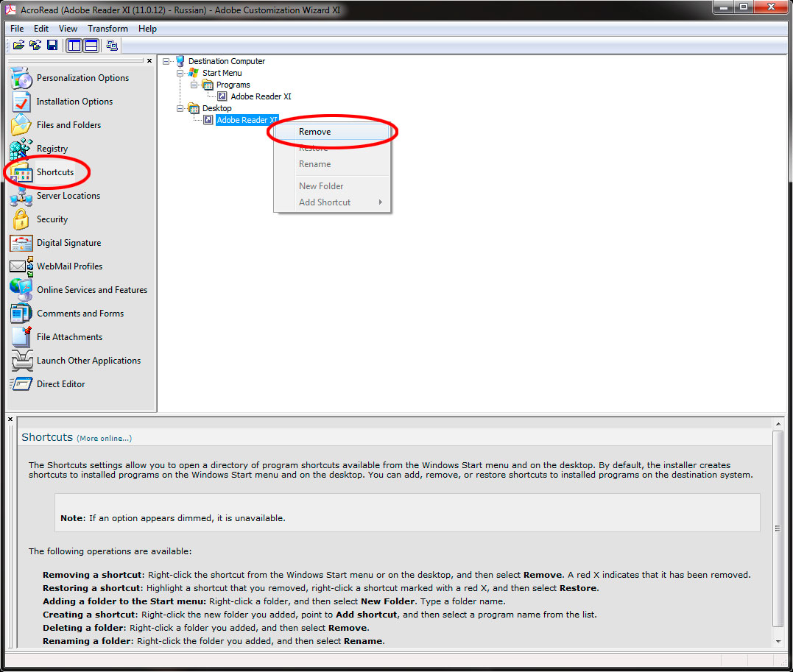Follow the More online link
Screen dimensions: 793x672
[104, 439]
